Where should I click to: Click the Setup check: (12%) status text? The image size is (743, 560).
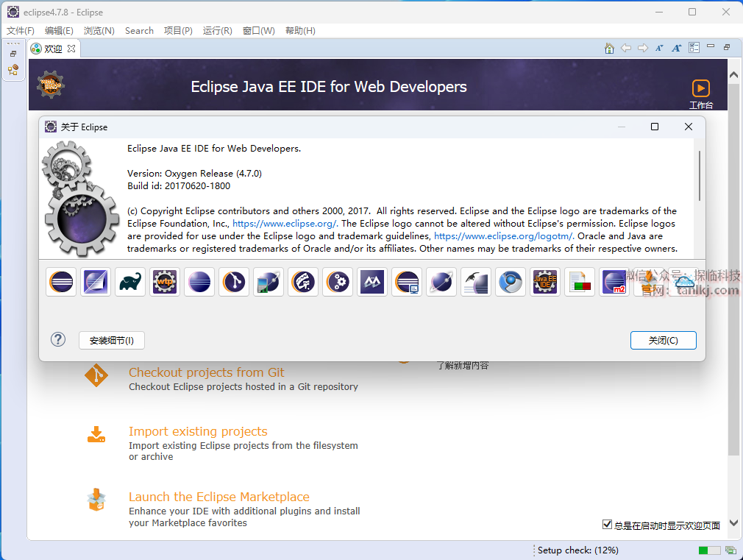578,550
